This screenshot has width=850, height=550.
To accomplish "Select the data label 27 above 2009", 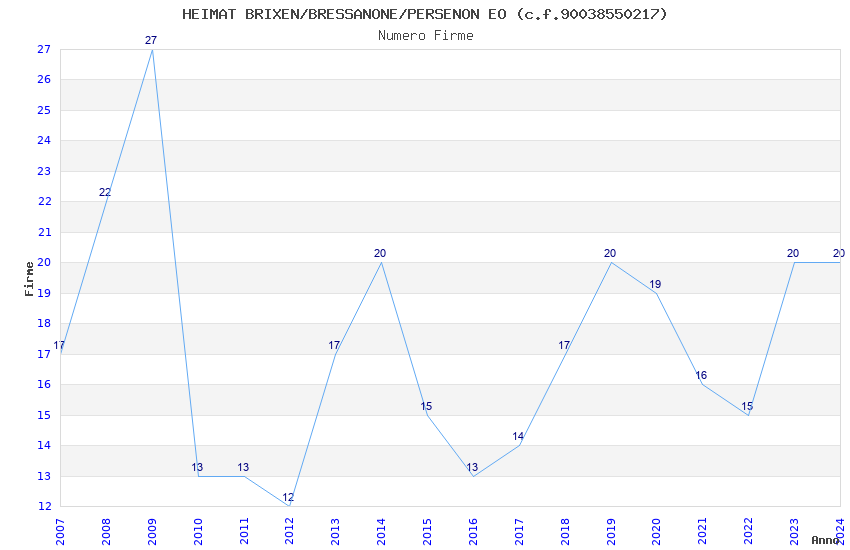I will click(151, 40).
